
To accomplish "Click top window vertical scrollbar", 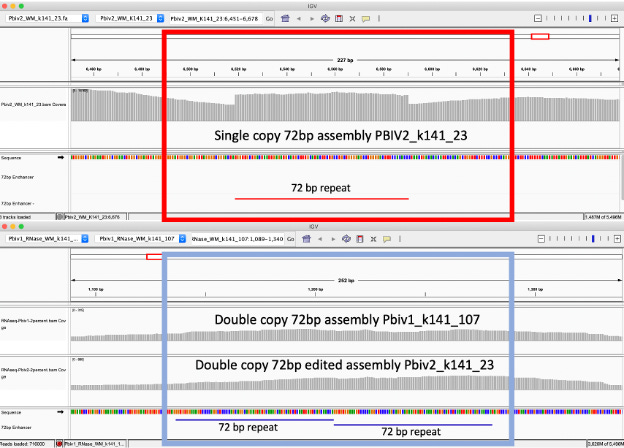I will point(622,177).
